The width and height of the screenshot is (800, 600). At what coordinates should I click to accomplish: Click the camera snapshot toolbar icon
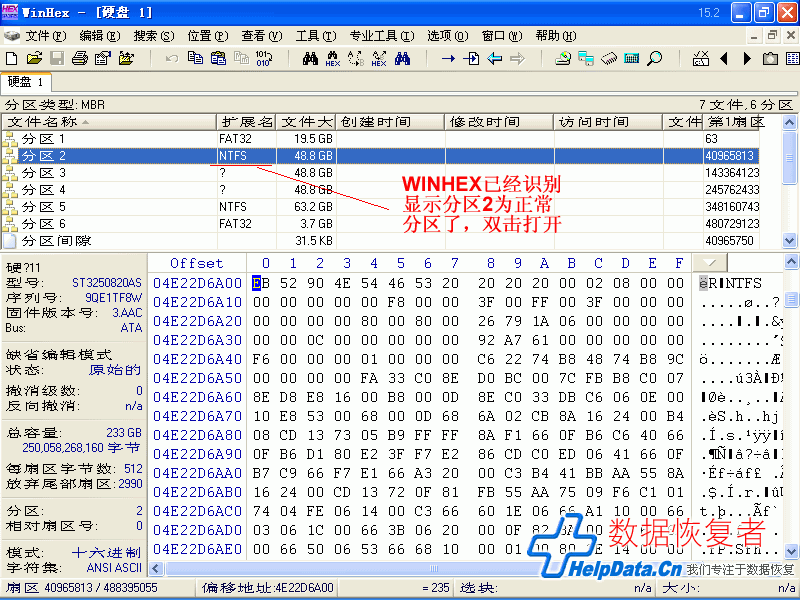coord(770,59)
